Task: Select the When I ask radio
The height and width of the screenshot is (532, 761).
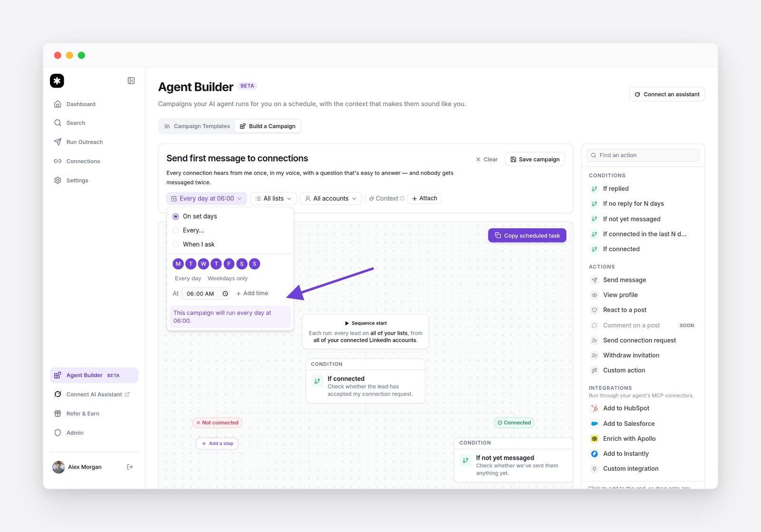Action: click(x=176, y=244)
